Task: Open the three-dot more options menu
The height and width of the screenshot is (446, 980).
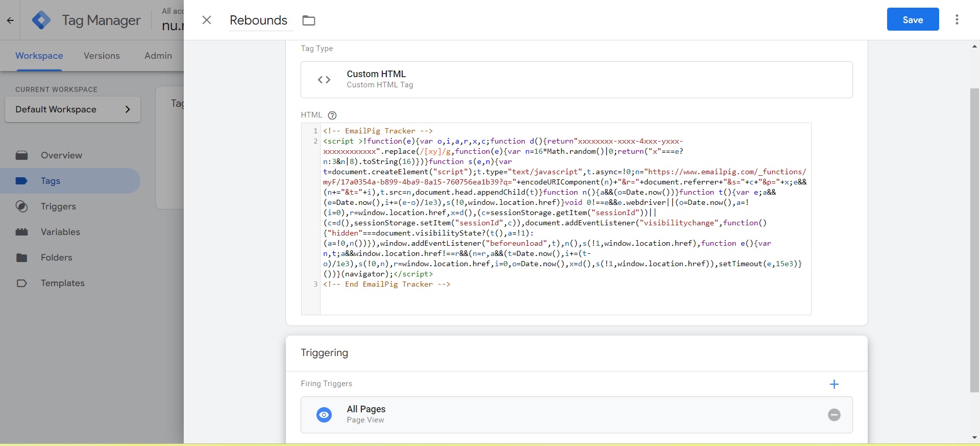Action: point(957,19)
